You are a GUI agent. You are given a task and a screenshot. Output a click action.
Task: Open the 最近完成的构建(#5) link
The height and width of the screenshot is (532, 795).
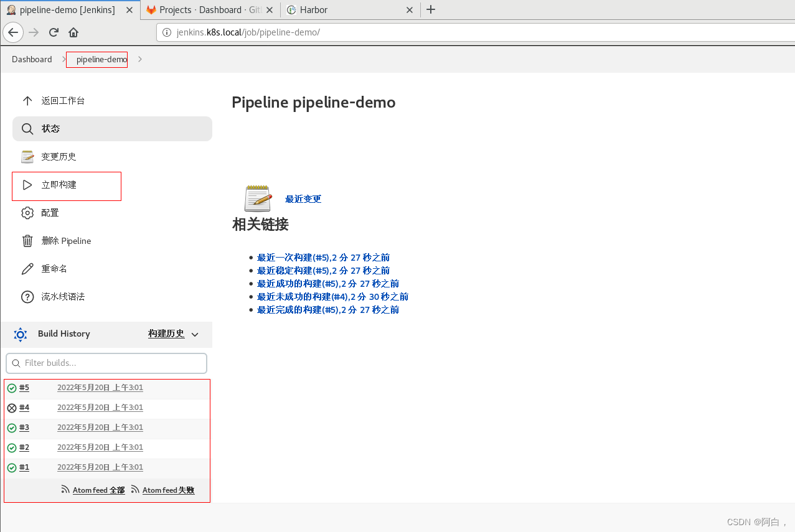point(328,310)
